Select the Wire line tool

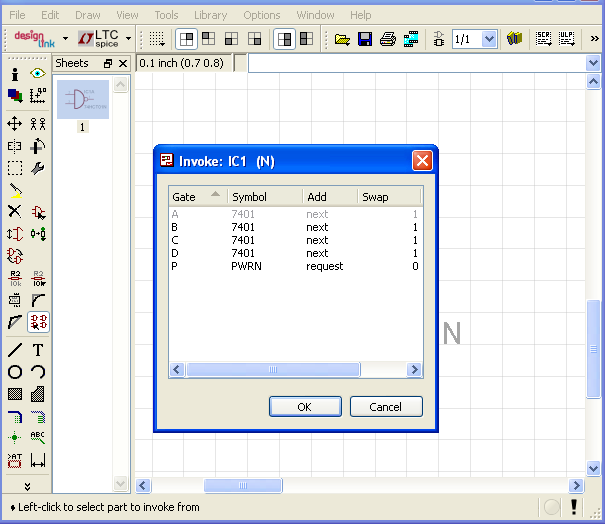[15, 350]
